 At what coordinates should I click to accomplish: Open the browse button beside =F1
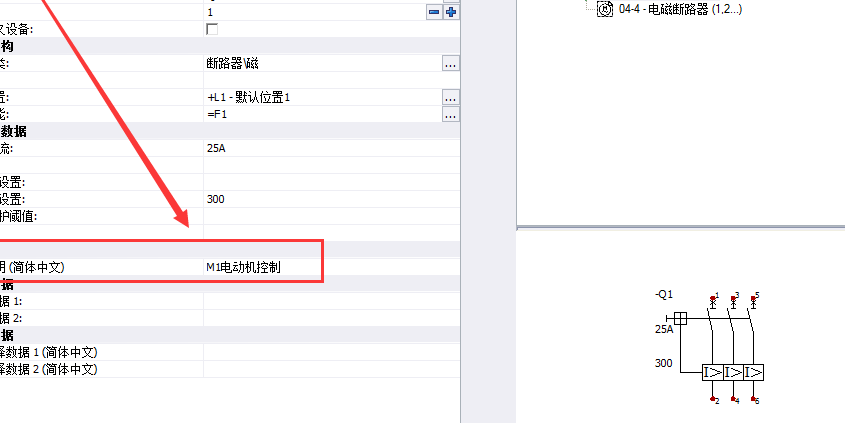(x=451, y=114)
